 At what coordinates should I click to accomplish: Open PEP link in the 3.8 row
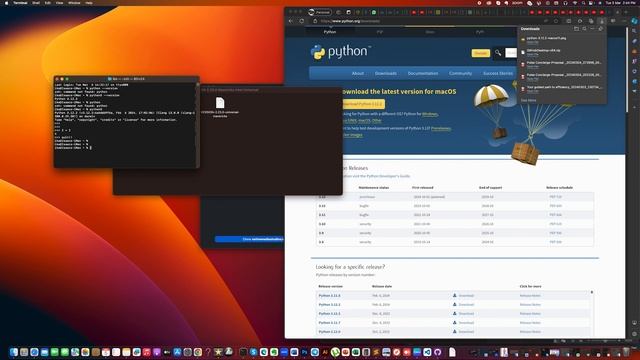556,242
